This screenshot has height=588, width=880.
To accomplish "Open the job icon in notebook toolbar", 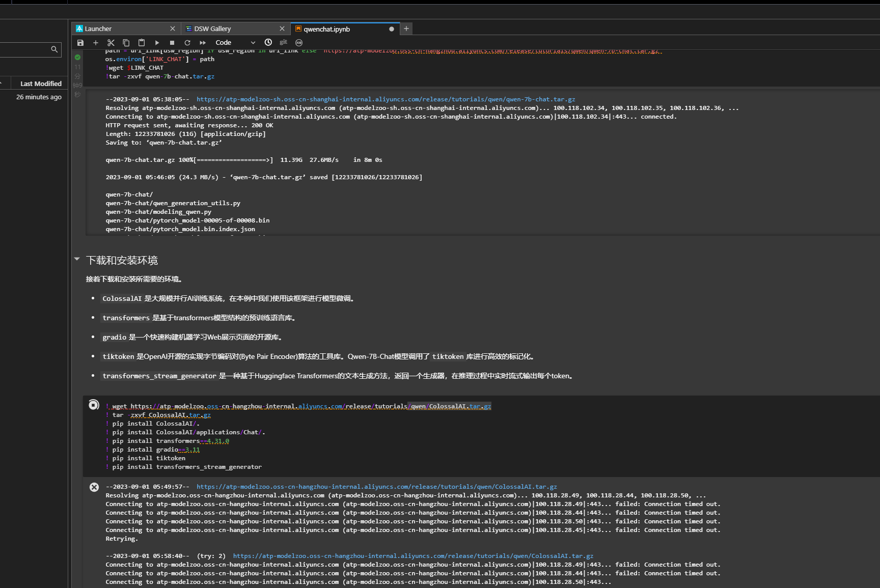I will tap(299, 43).
